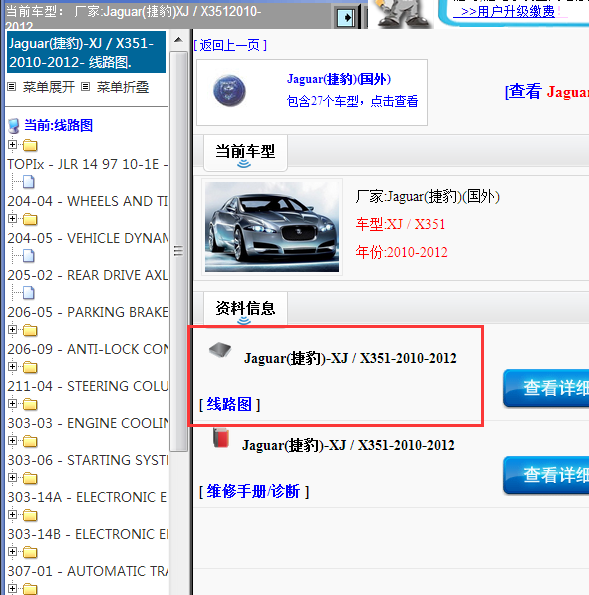Click the folder icon for 303-03 - ENGINE COOLIN
This screenshot has height=595, width=589.
pos(30,404)
